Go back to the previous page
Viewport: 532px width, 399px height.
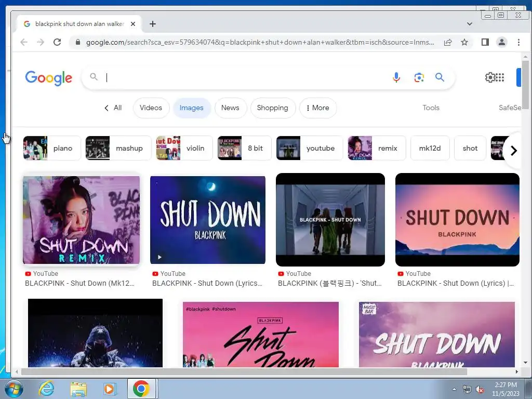tap(24, 42)
